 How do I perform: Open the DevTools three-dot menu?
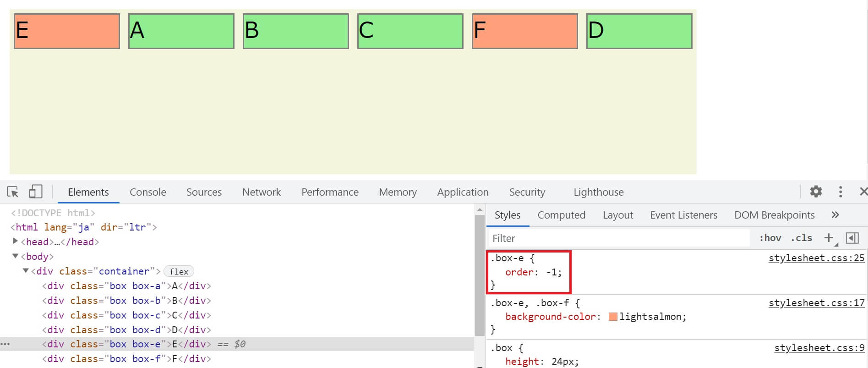[840, 192]
